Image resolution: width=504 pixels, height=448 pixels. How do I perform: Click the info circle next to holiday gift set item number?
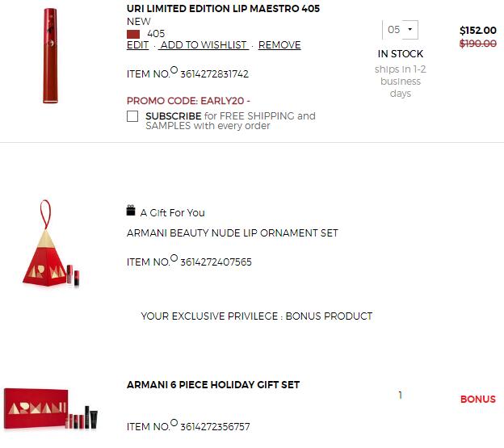point(174,422)
